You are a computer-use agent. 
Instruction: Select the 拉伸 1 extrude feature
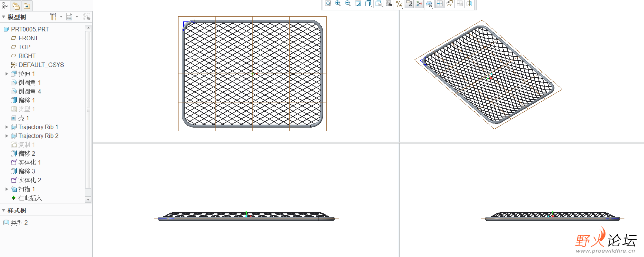pos(27,74)
